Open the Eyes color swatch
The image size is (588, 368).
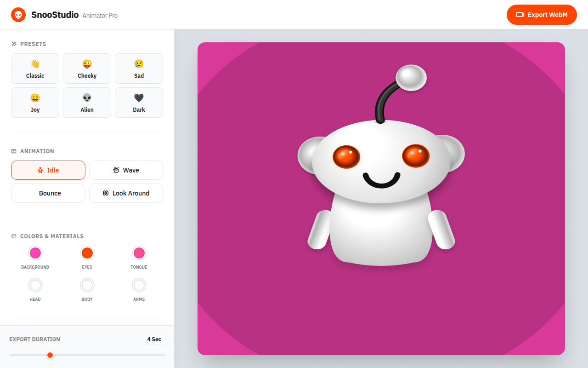click(x=87, y=253)
